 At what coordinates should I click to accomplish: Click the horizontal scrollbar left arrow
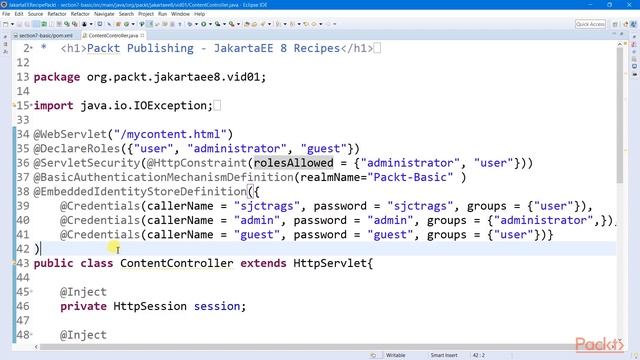(36, 347)
